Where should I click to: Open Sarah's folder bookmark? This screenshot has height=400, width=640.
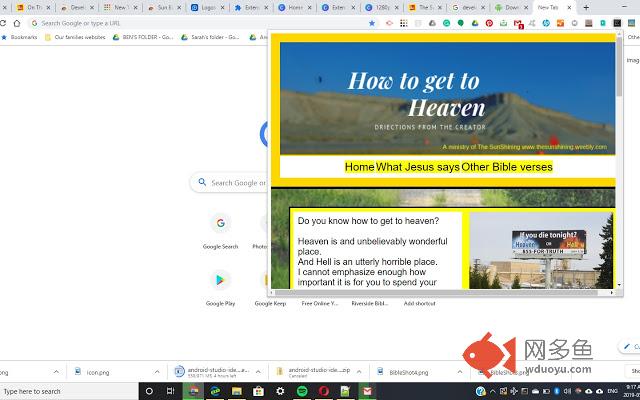coord(211,37)
